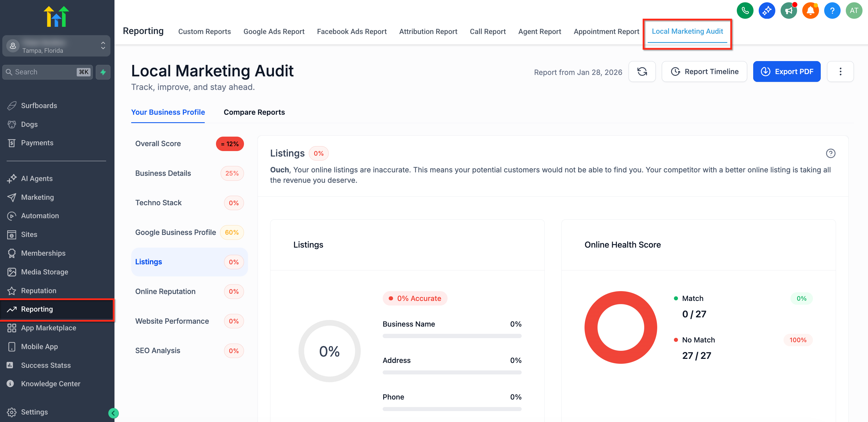
Task: Open the three-dot more options menu
Action: (840, 72)
